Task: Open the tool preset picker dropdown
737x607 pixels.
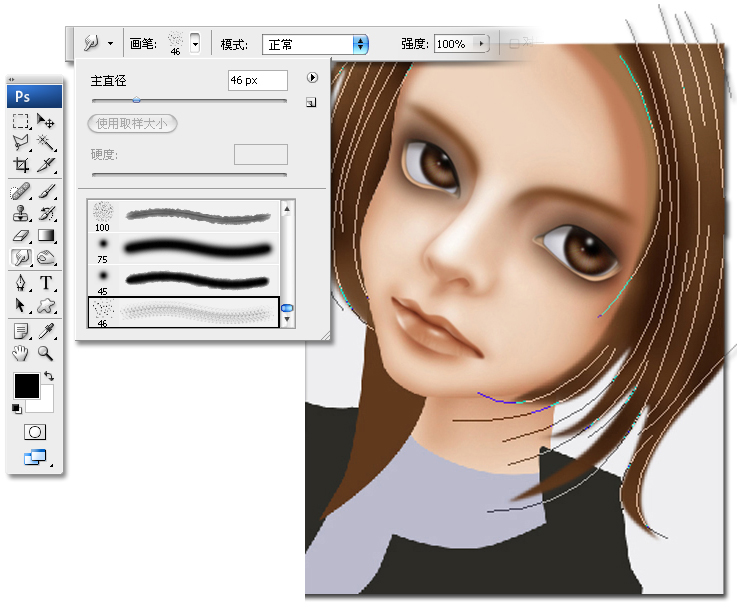Action: point(110,43)
